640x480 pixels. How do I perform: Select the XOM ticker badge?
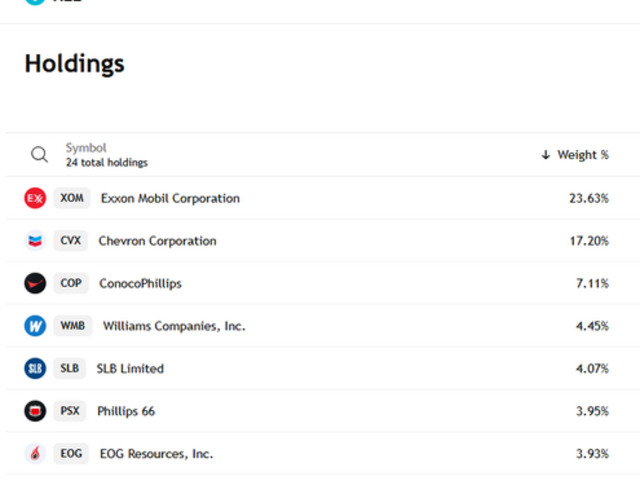72,198
